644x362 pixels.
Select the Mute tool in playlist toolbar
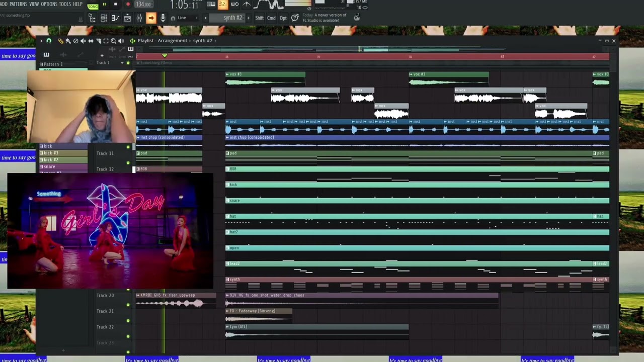[83, 41]
